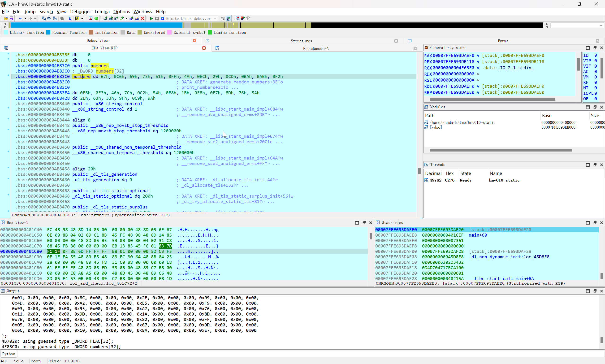
Task: Click the pencil edit toolbar icon
Action: [x=137, y=18]
